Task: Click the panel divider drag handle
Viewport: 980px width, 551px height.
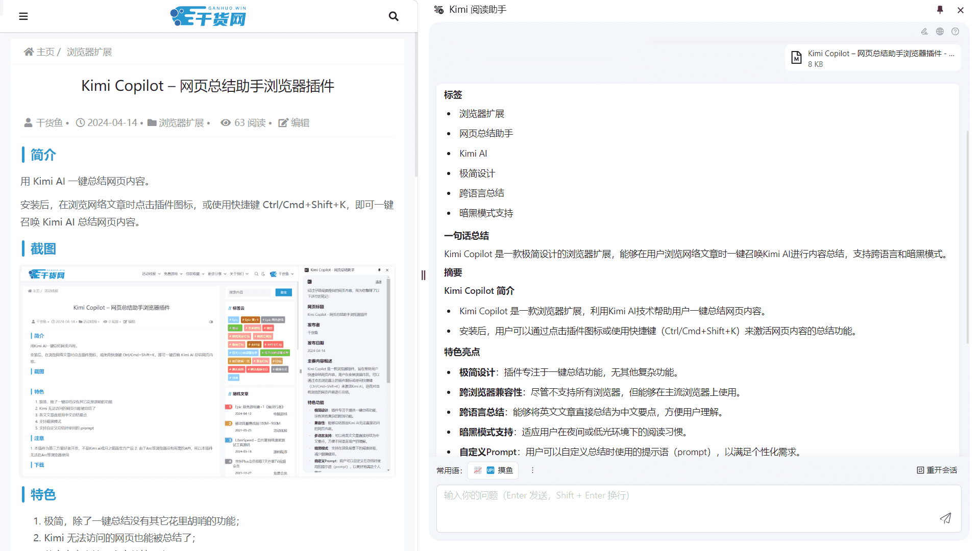Action: (x=423, y=275)
